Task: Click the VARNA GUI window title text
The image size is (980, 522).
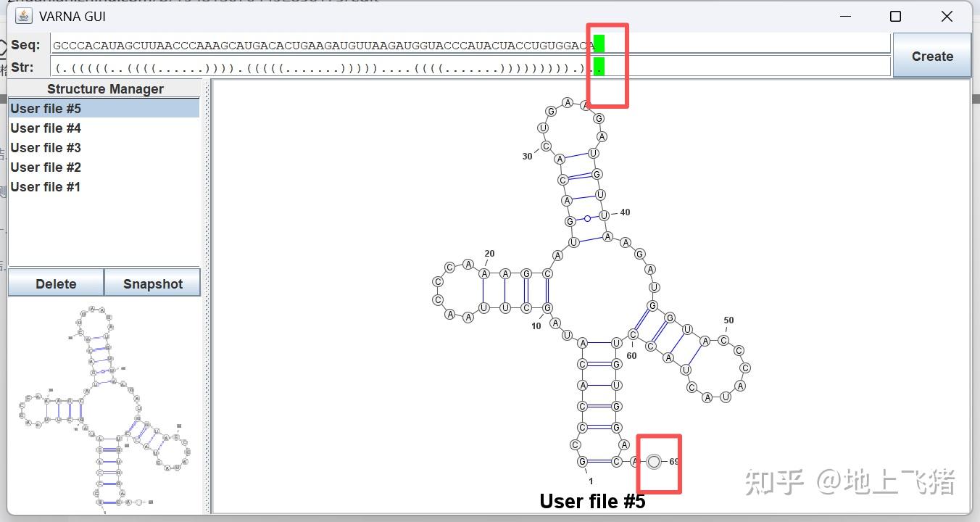Action: 72,16
